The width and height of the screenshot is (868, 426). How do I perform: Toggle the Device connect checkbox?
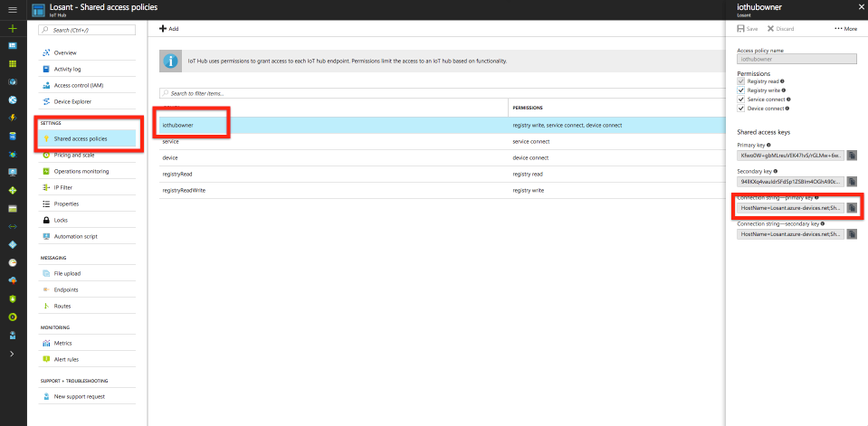coord(741,109)
